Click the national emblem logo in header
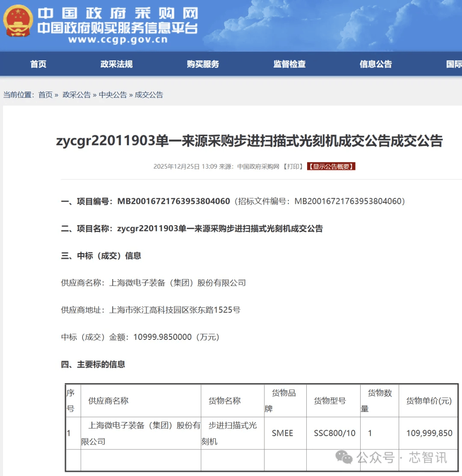 (x=18, y=21)
